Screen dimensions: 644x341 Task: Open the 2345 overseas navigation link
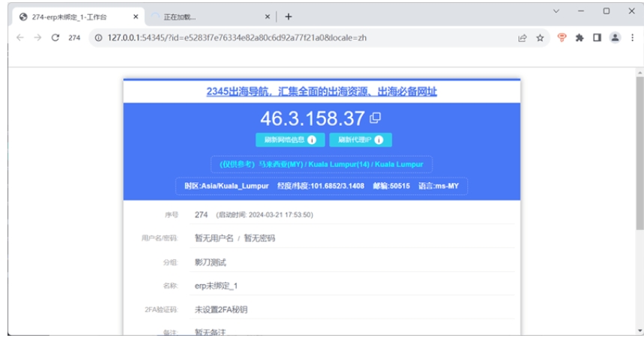(322, 91)
